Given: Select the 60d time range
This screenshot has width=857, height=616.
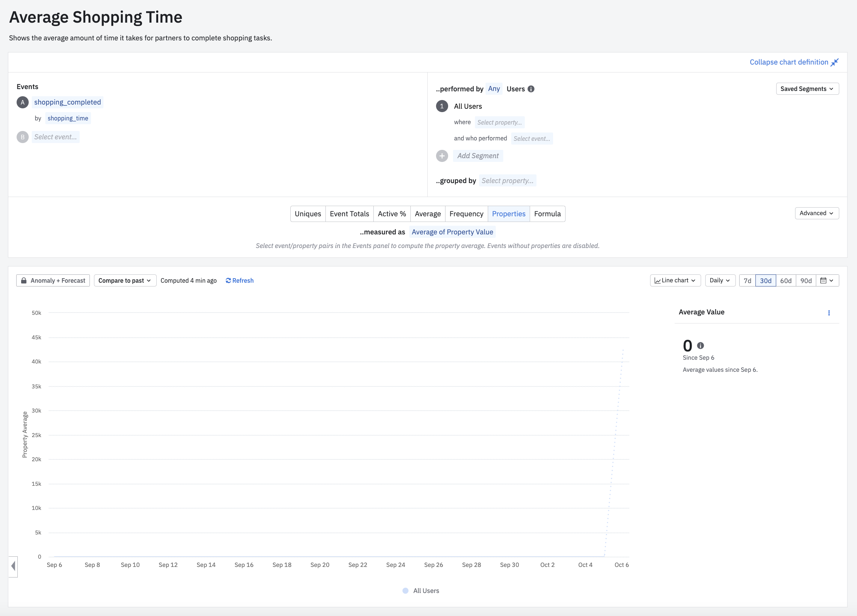Looking at the screenshot, I should [x=786, y=280].
